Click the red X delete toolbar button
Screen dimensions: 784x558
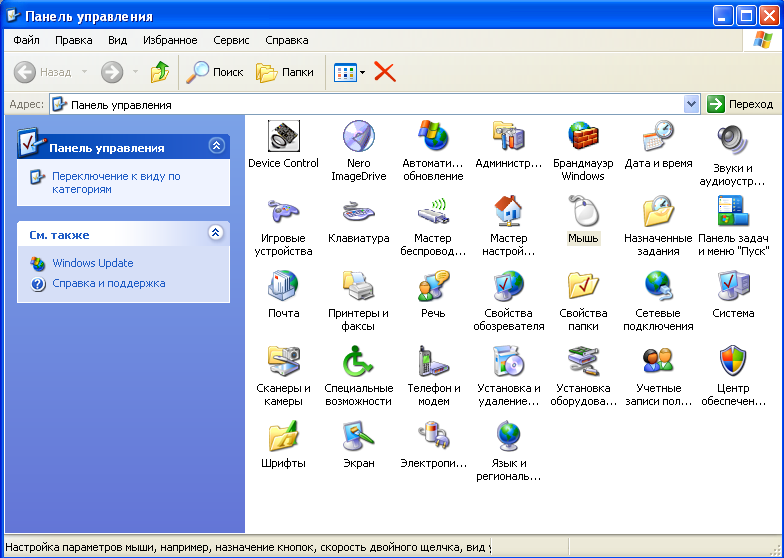[x=384, y=72]
